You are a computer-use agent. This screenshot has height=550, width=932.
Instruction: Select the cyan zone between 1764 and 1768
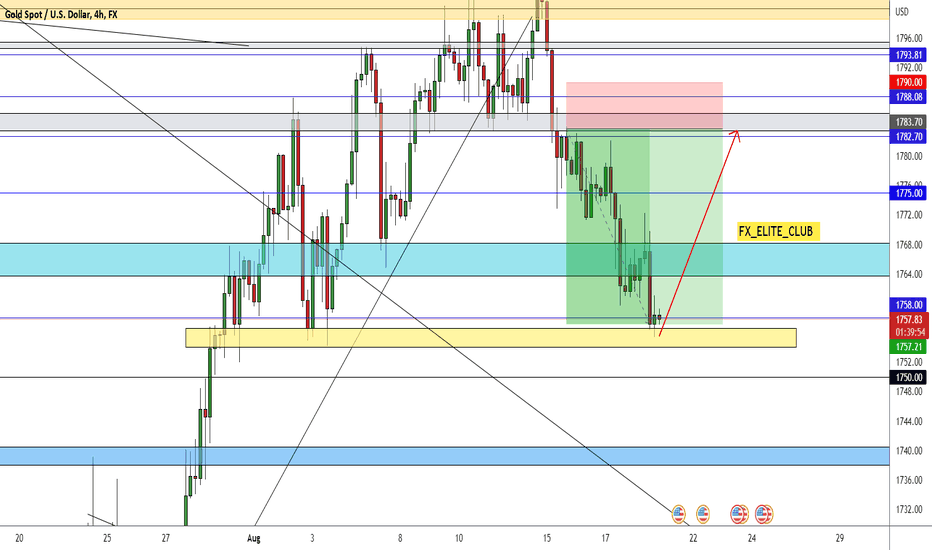point(445,259)
